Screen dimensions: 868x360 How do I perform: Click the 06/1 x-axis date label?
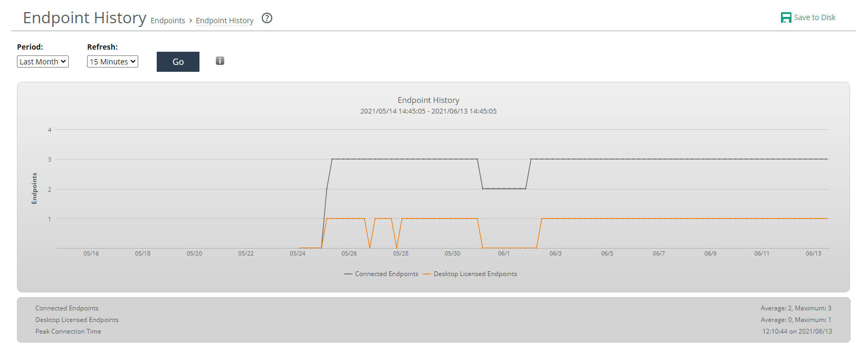(x=504, y=254)
